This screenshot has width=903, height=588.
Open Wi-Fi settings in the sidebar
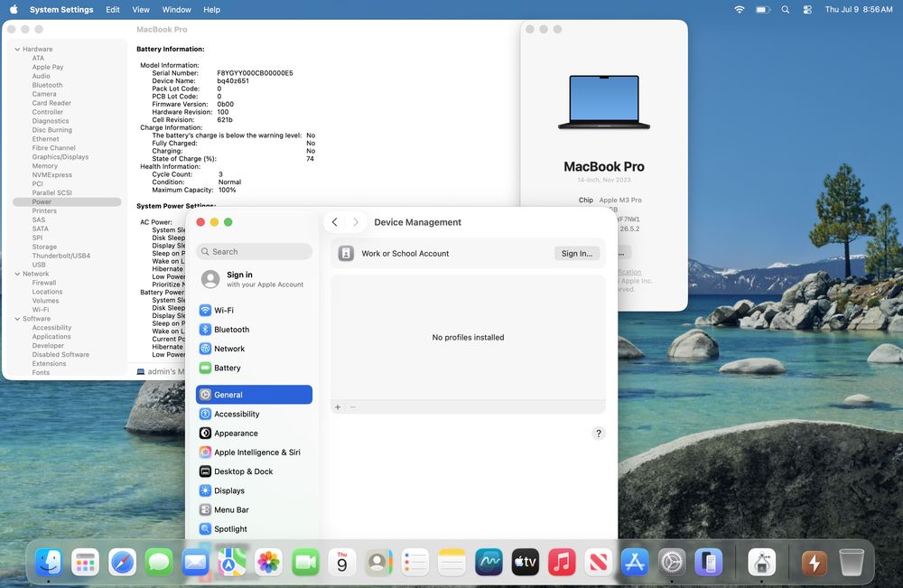(x=254, y=311)
